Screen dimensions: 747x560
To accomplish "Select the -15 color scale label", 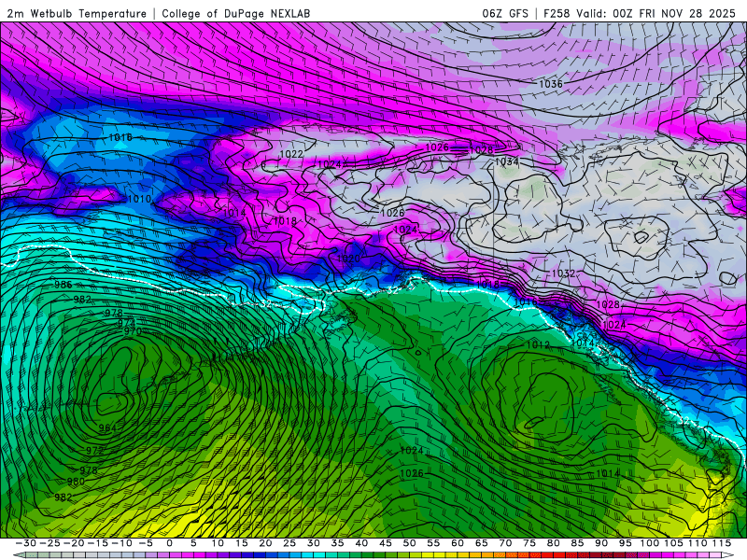I will pyautogui.click(x=97, y=543).
